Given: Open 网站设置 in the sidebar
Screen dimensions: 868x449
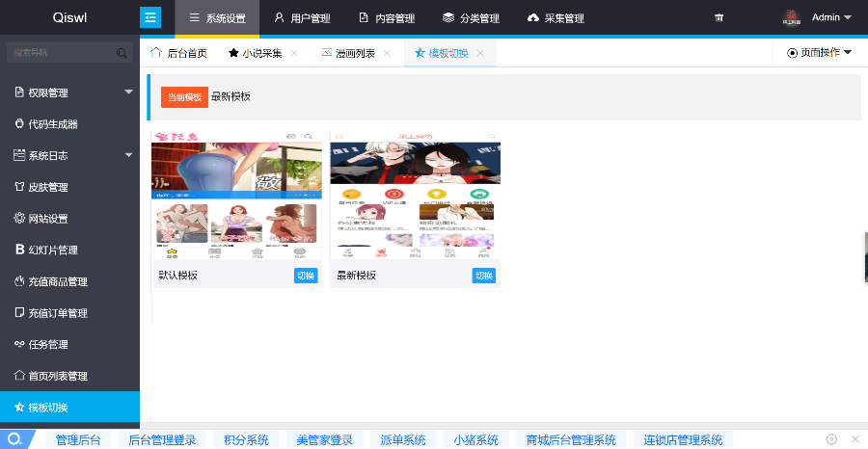Looking at the screenshot, I should pos(47,219).
